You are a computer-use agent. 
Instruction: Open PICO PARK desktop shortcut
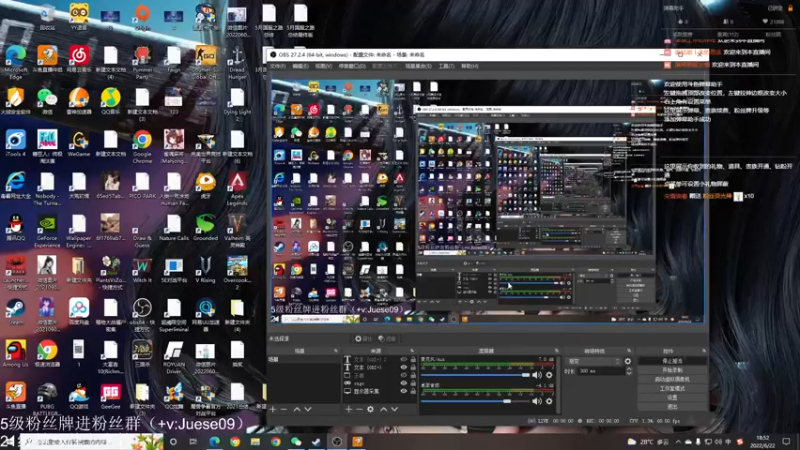click(x=142, y=185)
